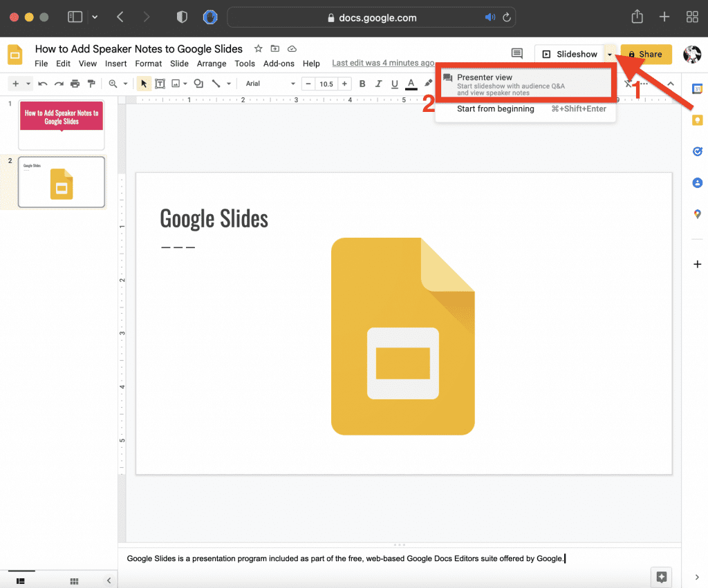Open Google Maps in the side panel
708x588 pixels.
[697, 215]
